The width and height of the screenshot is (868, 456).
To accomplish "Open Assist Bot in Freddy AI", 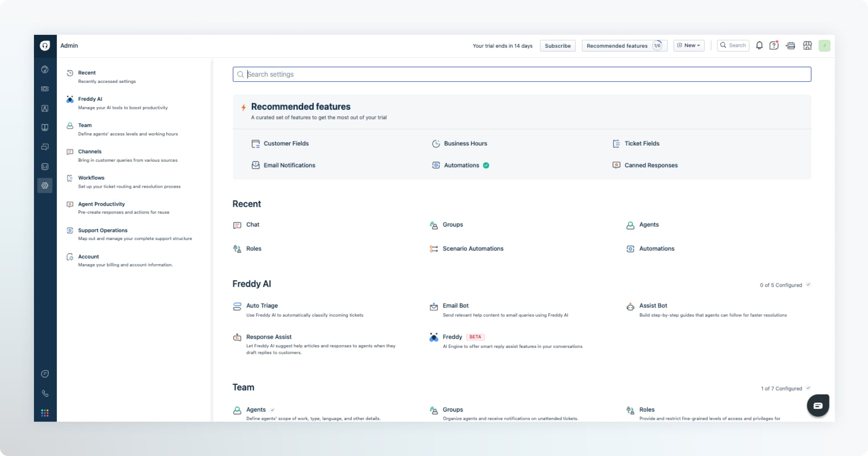I will tap(653, 306).
